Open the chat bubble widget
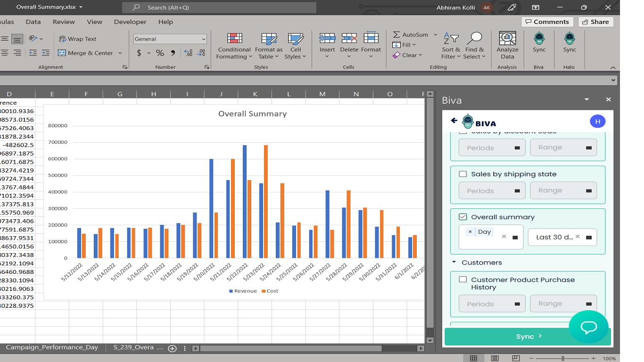This screenshot has width=644, height=362. 588,327
